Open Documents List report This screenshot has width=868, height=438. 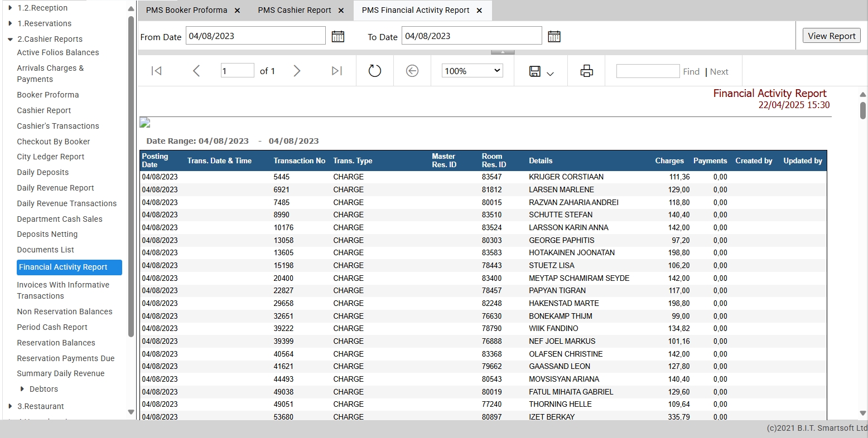click(46, 250)
